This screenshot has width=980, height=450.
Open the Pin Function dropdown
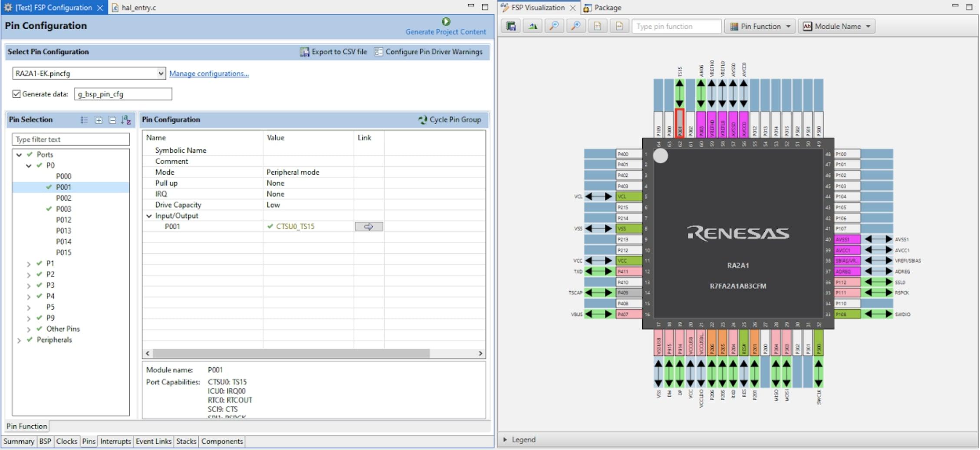pyautogui.click(x=760, y=26)
